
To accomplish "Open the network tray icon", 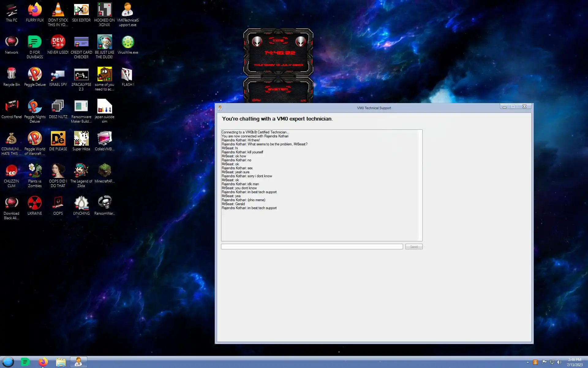I will coord(552,362).
